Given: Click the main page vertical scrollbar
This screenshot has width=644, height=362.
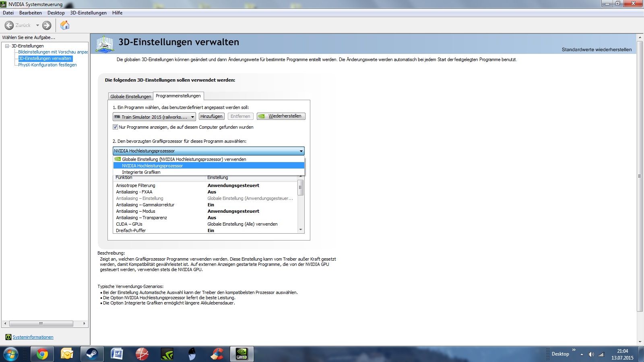Looking at the screenshot, I should click(640, 176).
